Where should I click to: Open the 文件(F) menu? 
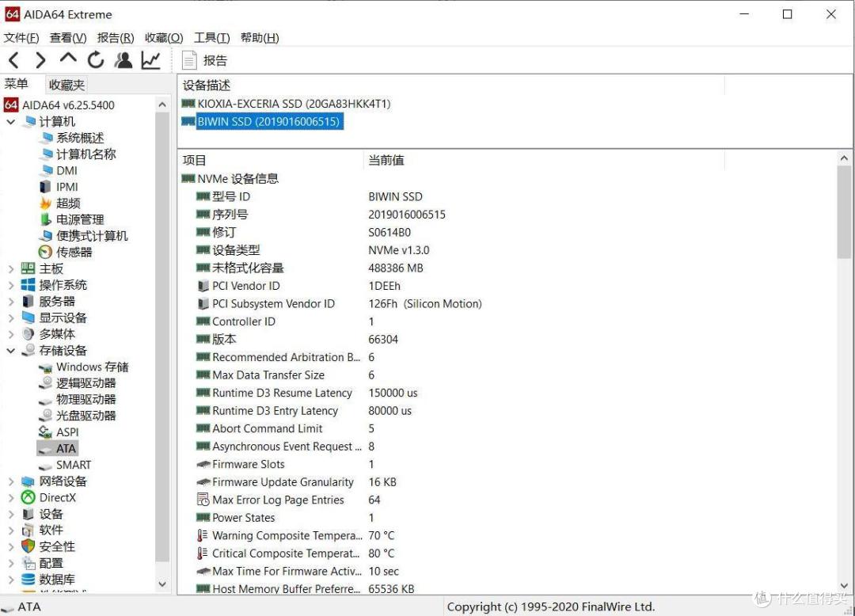tap(21, 38)
